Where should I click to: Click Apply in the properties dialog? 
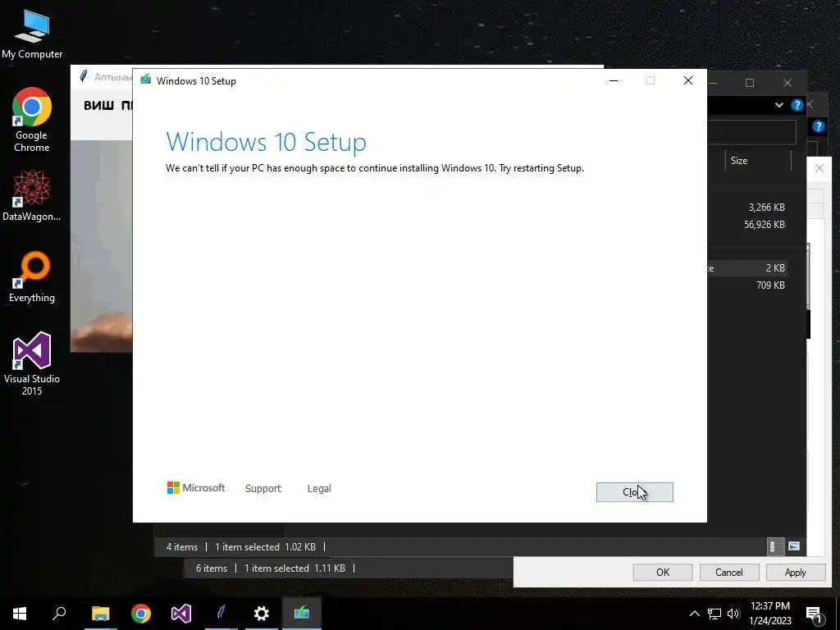[x=795, y=572]
